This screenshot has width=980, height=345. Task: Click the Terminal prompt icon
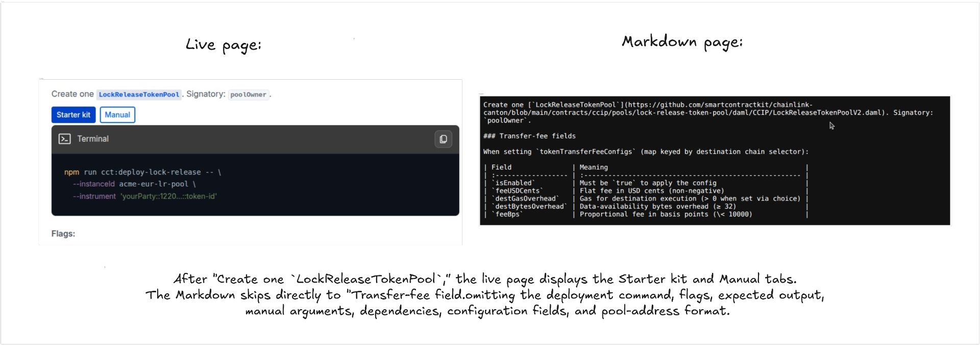coord(65,139)
